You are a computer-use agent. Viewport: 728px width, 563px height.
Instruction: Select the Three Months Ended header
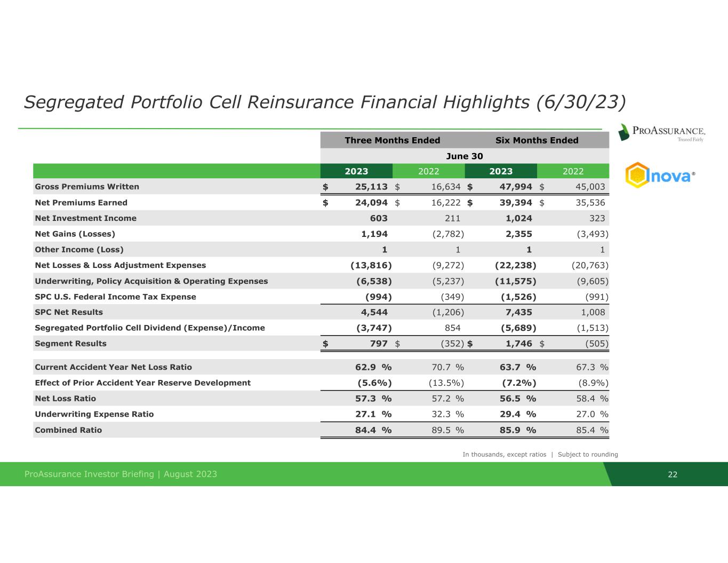[392, 140]
